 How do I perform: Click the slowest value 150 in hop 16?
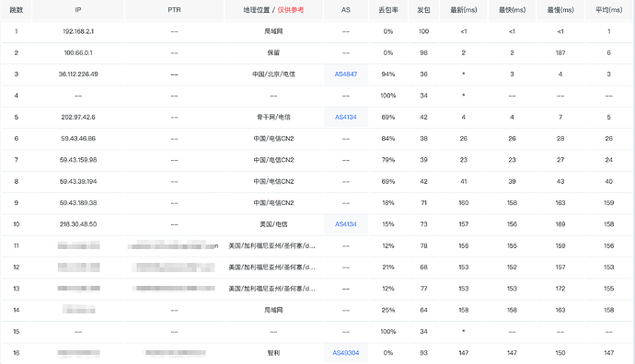pyautogui.click(x=560, y=353)
